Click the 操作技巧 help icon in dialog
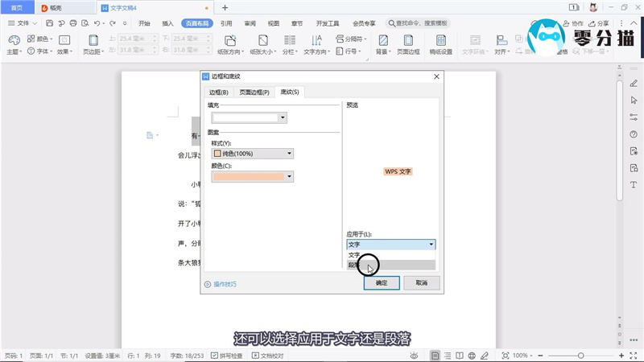 [208, 284]
